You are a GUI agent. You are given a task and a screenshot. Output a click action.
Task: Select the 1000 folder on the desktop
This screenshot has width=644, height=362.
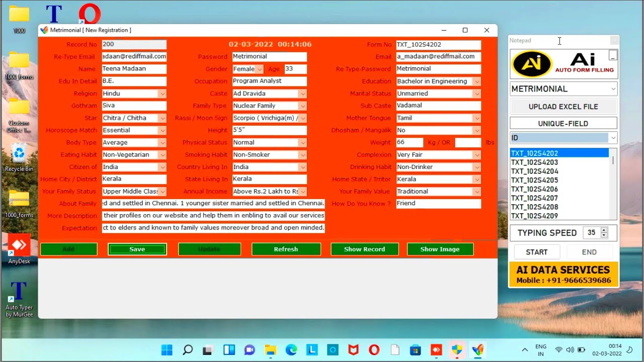click(x=19, y=19)
